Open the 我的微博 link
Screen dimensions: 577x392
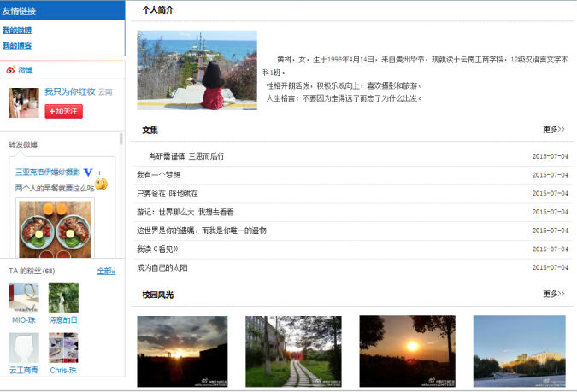point(17,31)
